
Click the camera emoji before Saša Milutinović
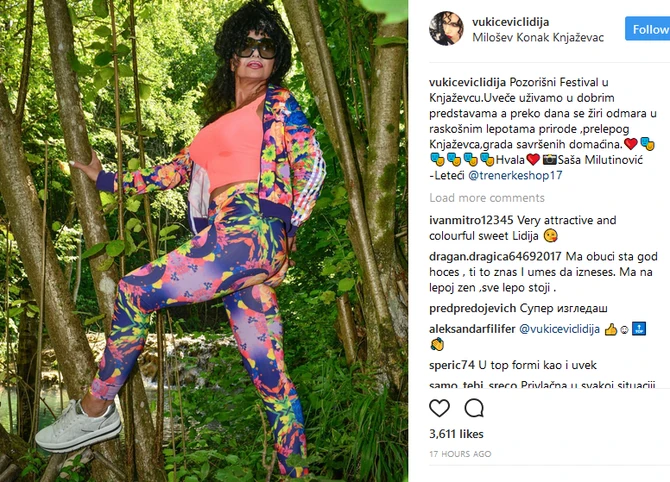click(550, 160)
